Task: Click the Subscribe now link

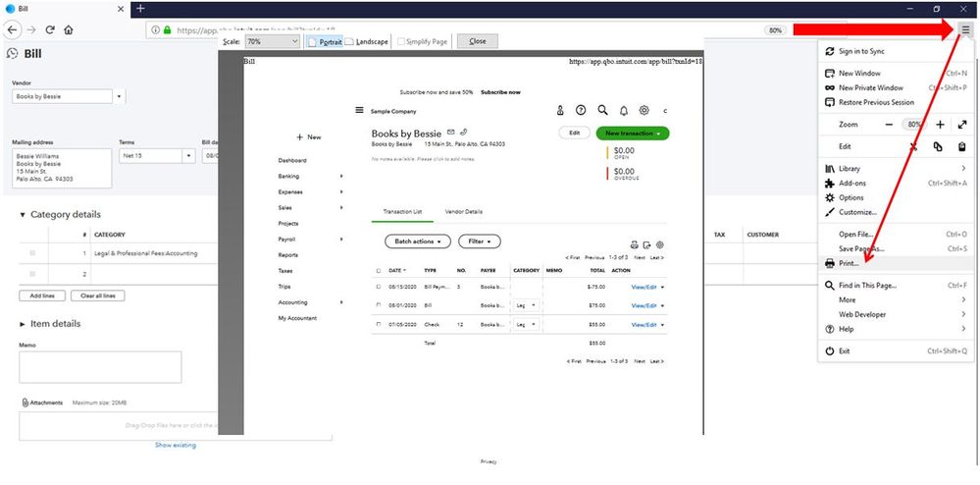Action: click(x=500, y=92)
